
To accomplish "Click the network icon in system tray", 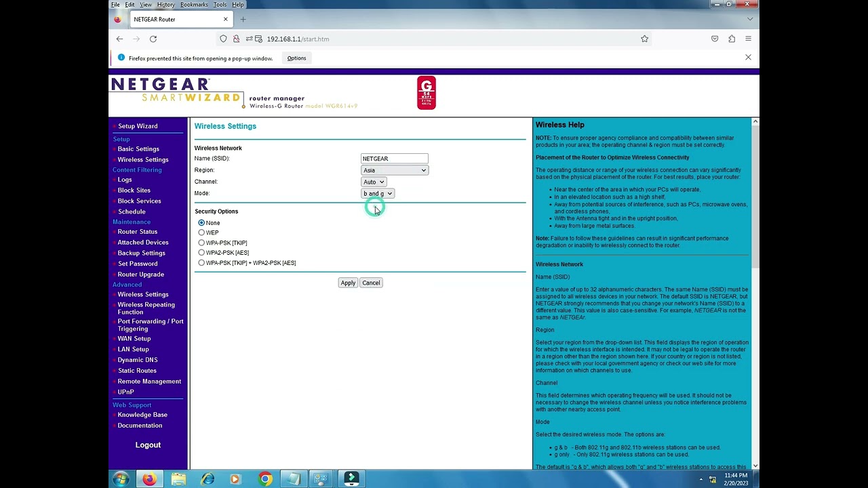I will tap(713, 480).
